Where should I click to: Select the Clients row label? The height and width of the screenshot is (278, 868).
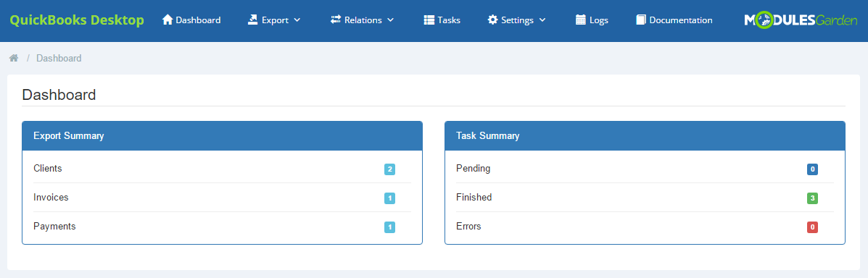click(48, 168)
